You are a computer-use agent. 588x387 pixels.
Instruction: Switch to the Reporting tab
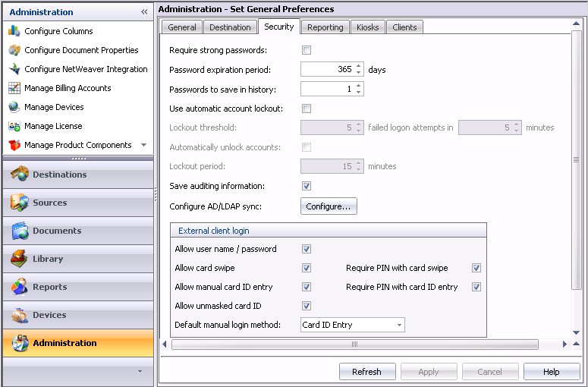(x=325, y=27)
